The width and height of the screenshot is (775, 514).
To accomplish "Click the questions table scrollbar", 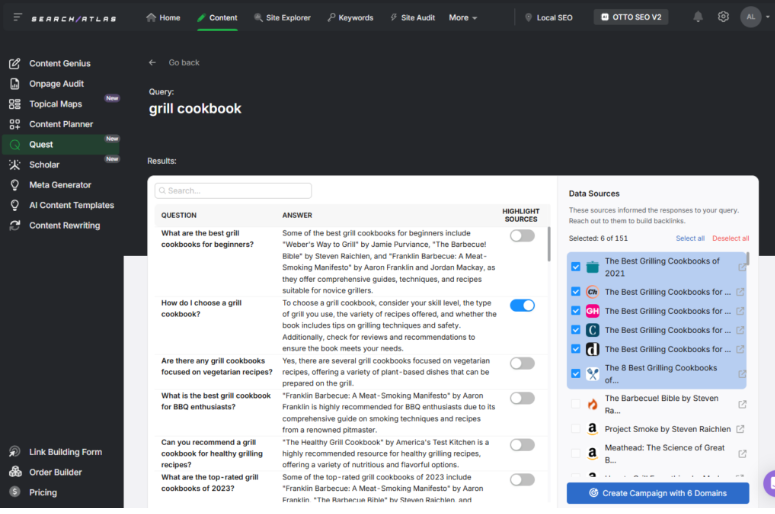I will coord(548,244).
